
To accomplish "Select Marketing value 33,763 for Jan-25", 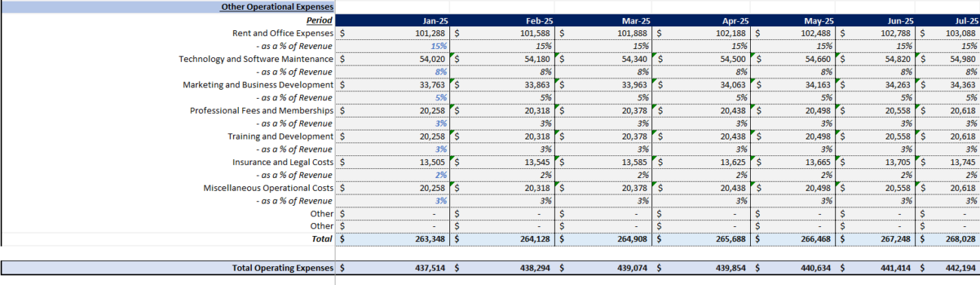I will (393, 84).
